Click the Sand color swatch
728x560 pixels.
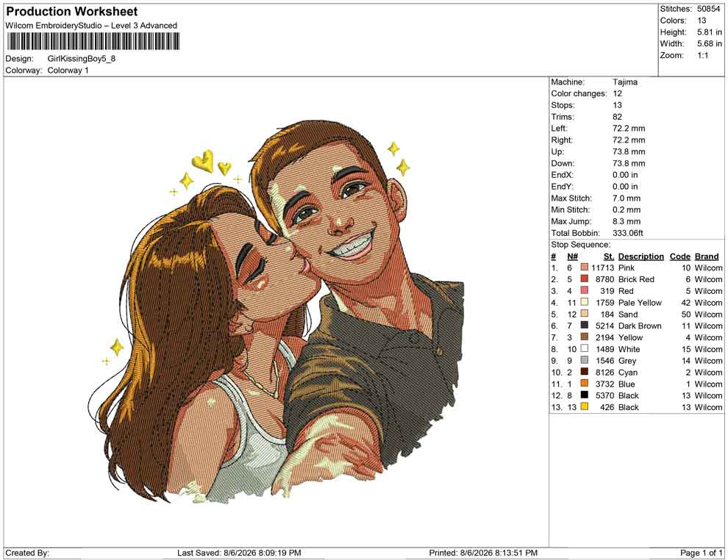point(585,314)
